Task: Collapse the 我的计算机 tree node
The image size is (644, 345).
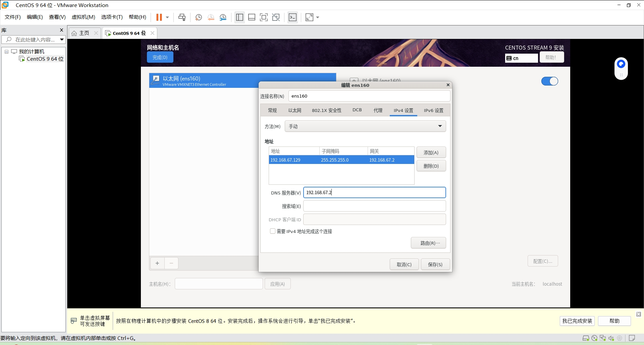Action: (x=6, y=52)
